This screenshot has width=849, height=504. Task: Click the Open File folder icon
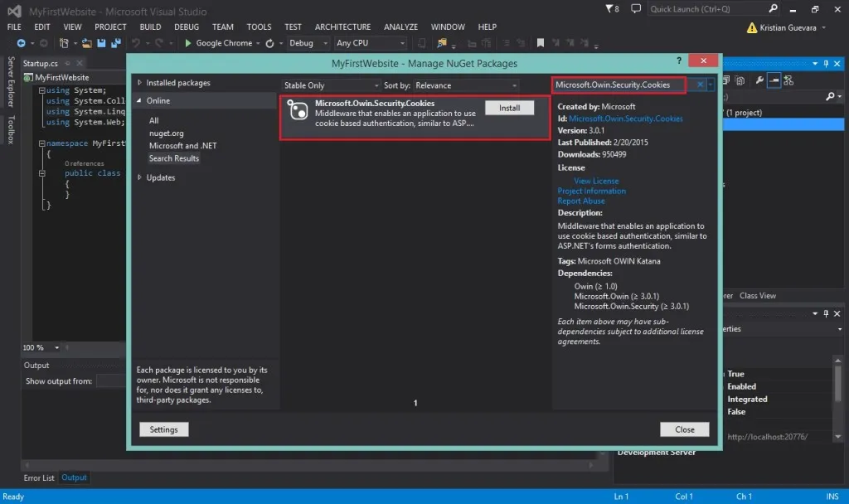pos(86,43)
